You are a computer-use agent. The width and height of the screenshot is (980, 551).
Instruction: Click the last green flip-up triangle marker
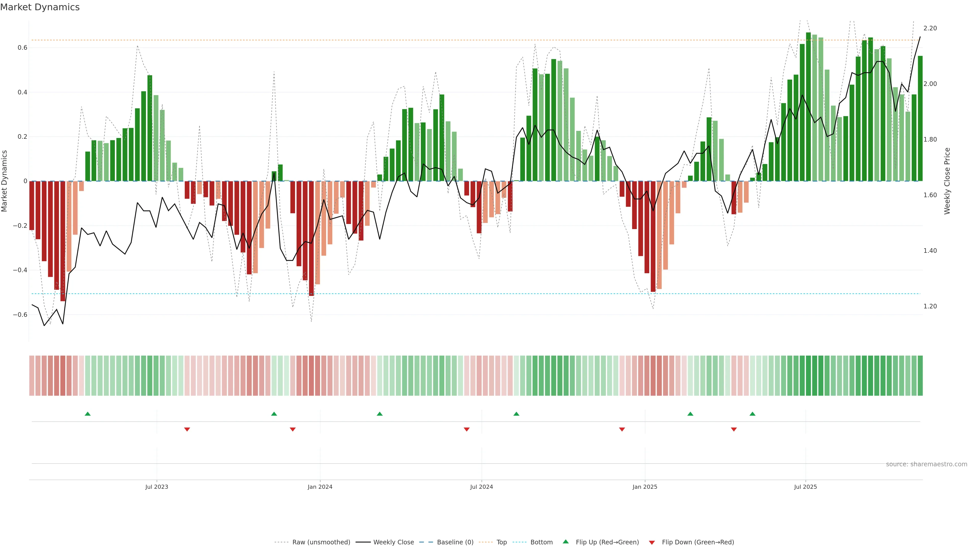[x=752, y=414]
